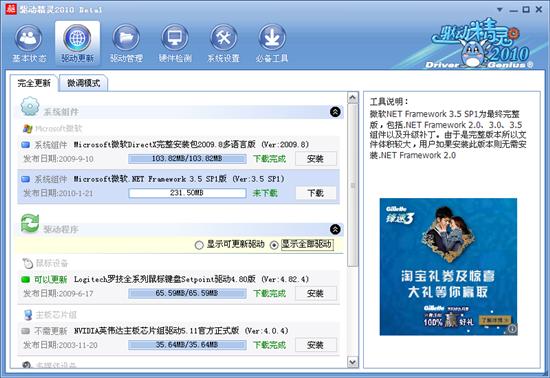Click the gear 系统组件 section icon
Screen dimensions: 550x378
(x=30, y=107)
